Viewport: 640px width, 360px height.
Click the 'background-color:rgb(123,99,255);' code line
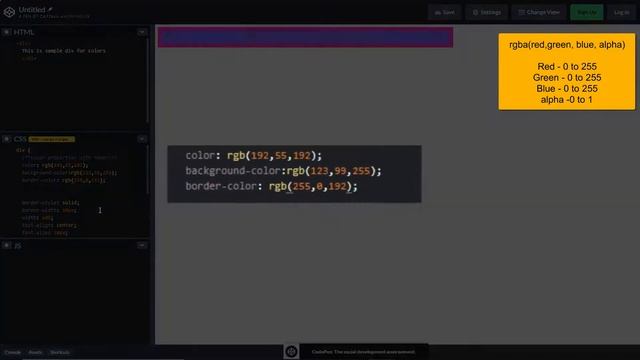[x=283, y=171]
